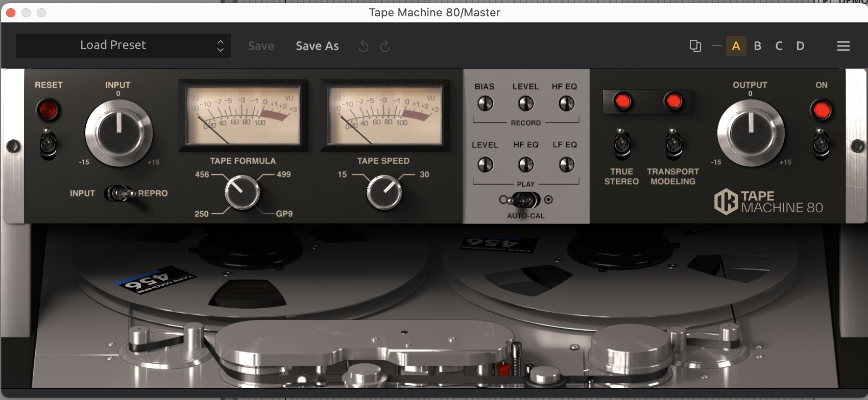Toggle the AUTO-CAL switch
868x400 pixels.
(x=526, y=200)
